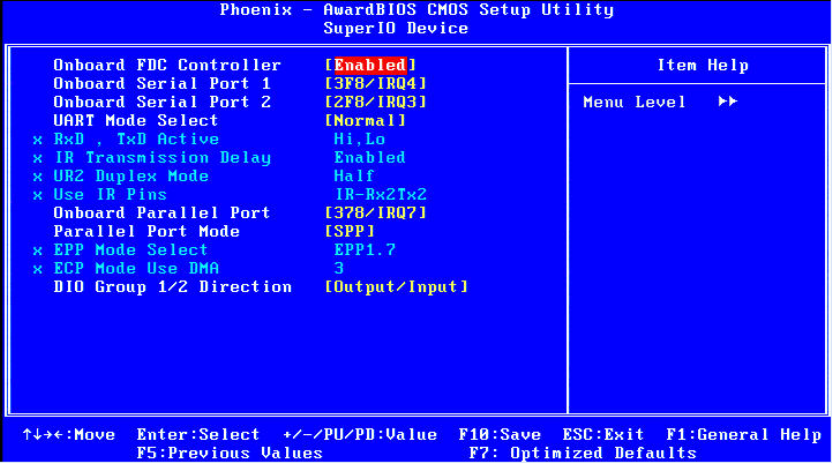
Task: Click the Onboard FDC Controller label
Action: click(x=167, y=65)
